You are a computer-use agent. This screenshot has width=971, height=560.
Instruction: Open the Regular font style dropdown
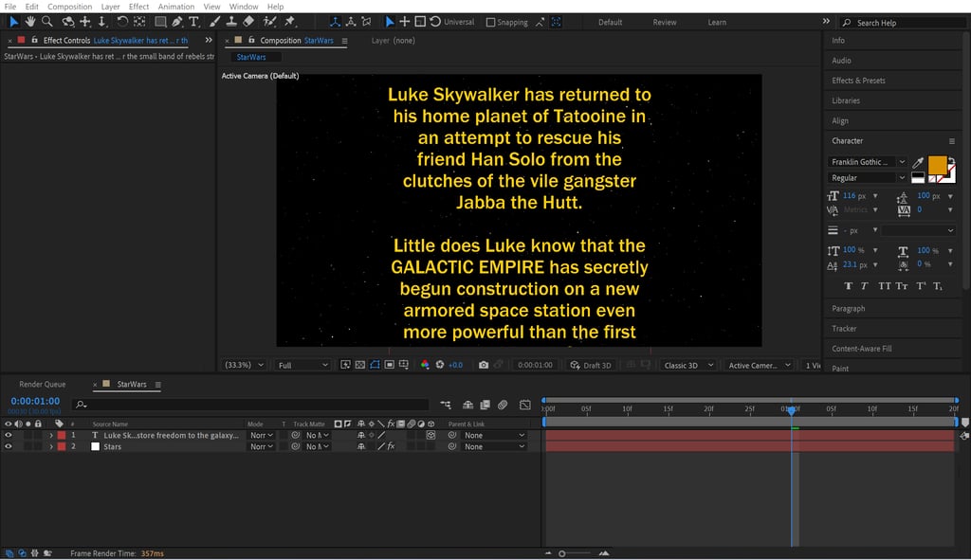tap(867, 178)
